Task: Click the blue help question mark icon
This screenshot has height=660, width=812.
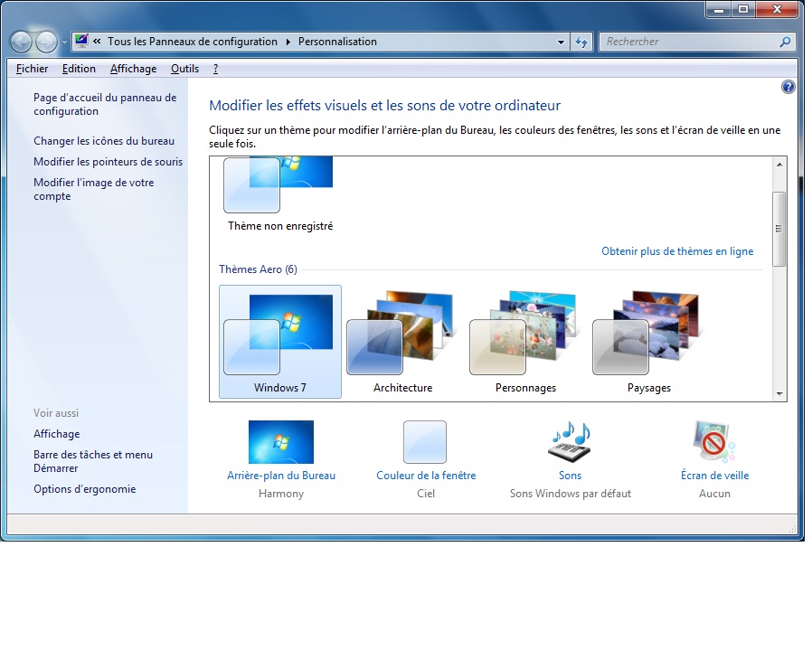Action: [x=788, y=87]
